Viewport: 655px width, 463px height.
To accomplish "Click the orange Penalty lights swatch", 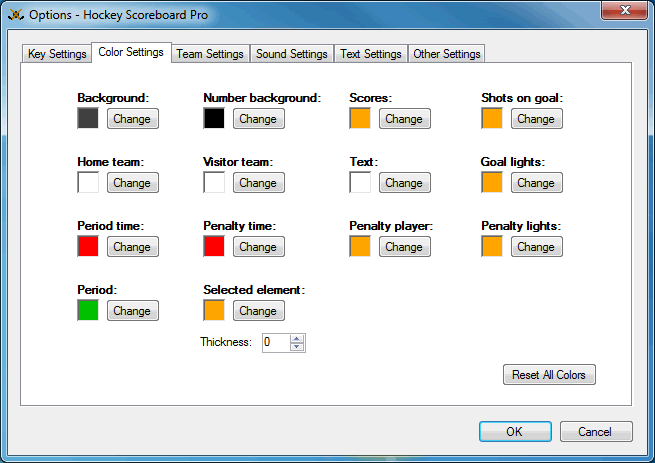I will tap(492, 246).
